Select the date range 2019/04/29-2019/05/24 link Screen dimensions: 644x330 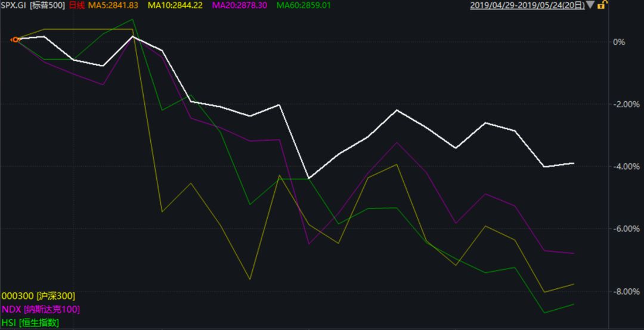tap(527, 5)
